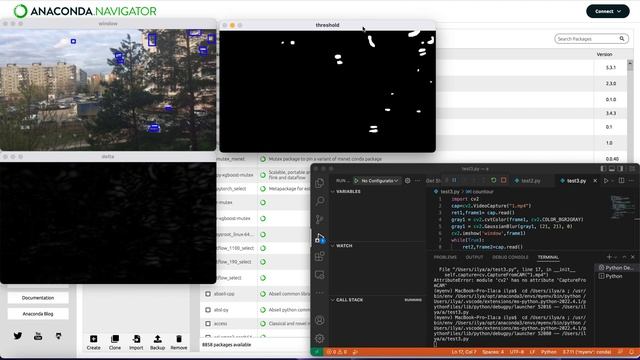Open the Remote Explorer icon
This screenshot has width=640, height=360.
point(320,275)
